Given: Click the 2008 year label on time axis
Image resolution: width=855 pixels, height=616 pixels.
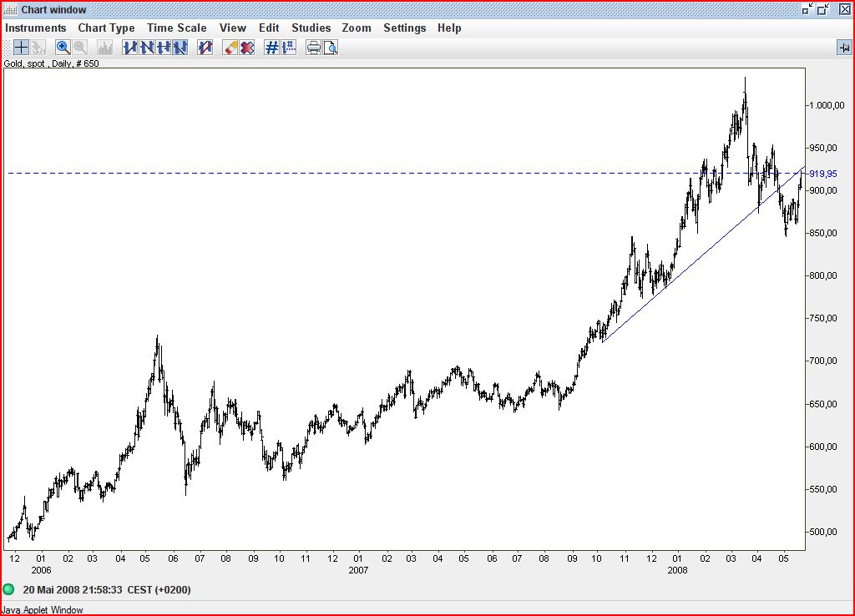Looking at the screenshot, I should (x=677, y=570).
